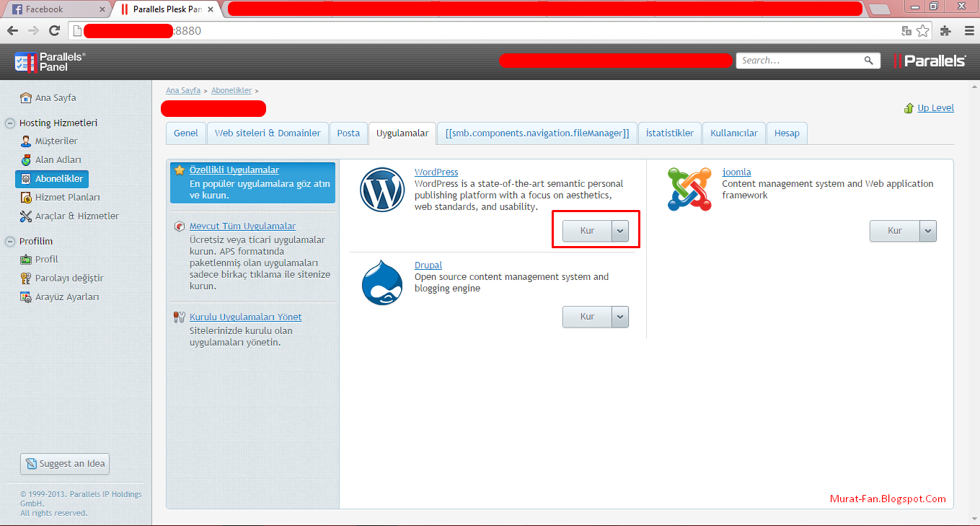Open the Chrome menu icon

point(968,30)
